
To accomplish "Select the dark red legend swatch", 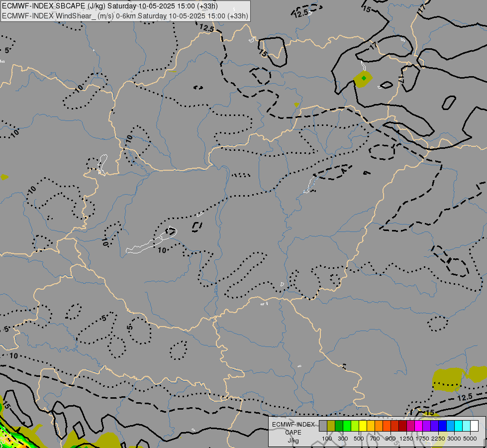I will [402, 426].
